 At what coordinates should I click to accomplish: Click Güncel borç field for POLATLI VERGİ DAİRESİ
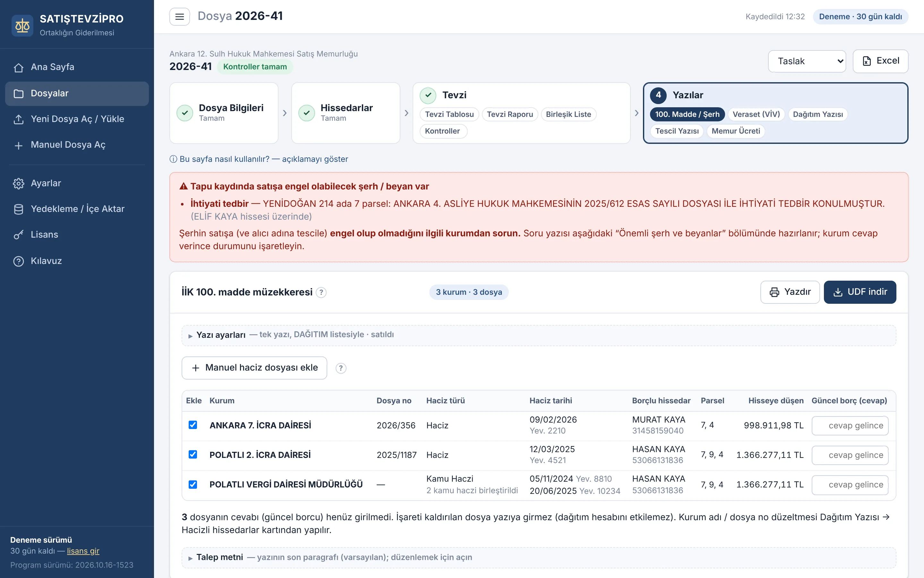click(850, 485)
